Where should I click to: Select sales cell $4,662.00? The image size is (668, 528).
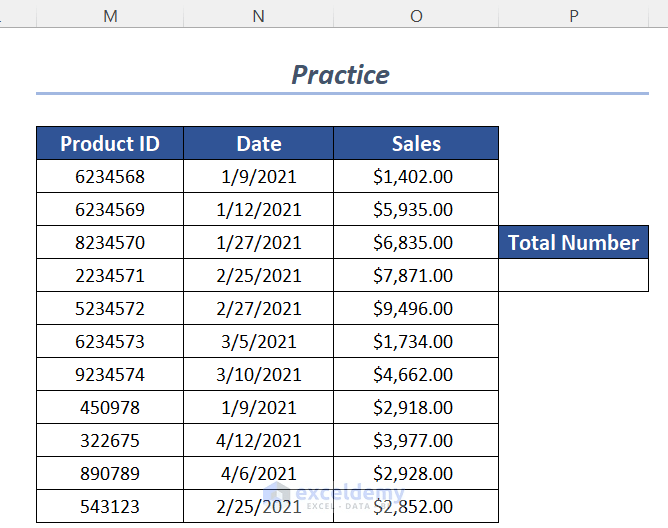tap(416, 374)
